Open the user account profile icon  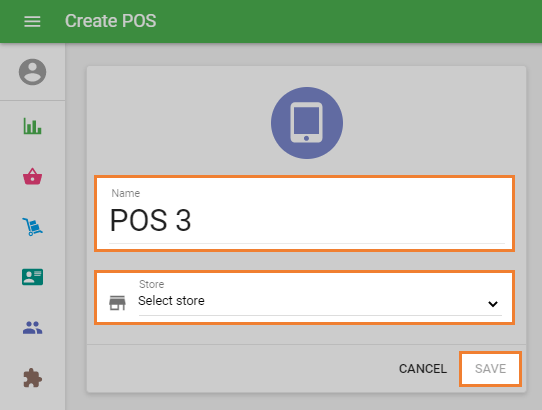click(32, 72)
